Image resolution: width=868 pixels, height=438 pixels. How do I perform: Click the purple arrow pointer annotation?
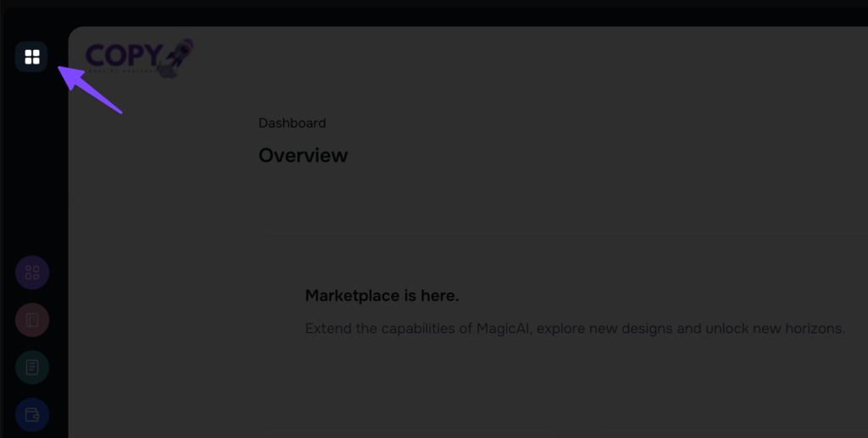[92, 89]
